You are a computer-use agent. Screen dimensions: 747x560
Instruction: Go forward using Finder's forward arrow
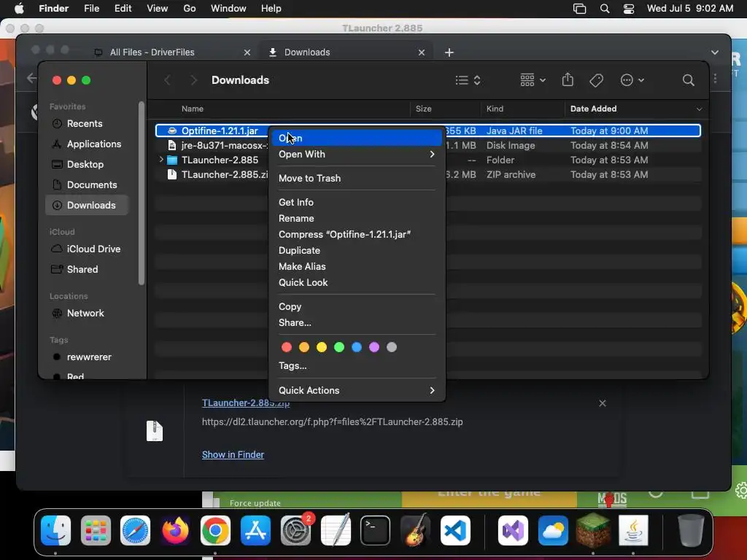click(x=193, y=80)
